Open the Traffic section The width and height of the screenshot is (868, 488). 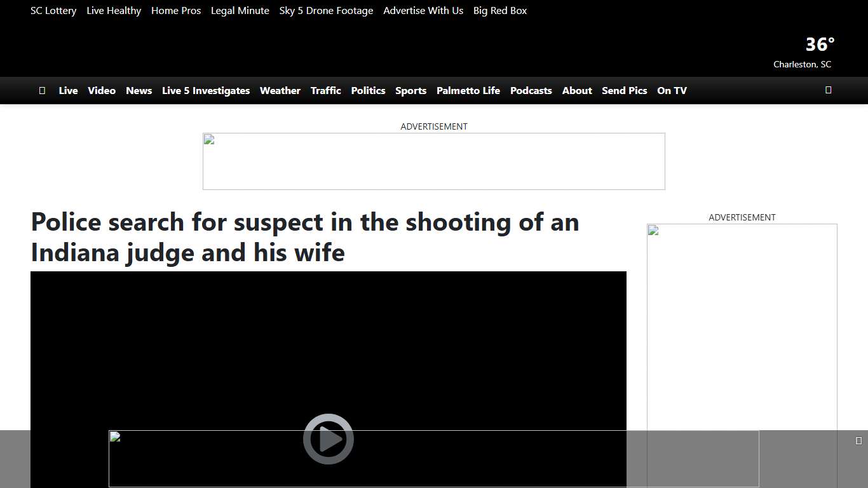[x=325, y=90]
